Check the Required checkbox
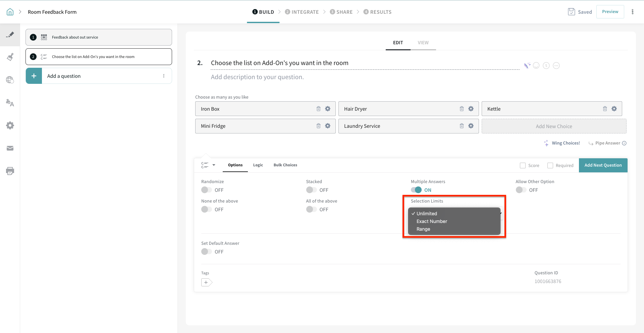The image size is (644, 333). [550, 165]
